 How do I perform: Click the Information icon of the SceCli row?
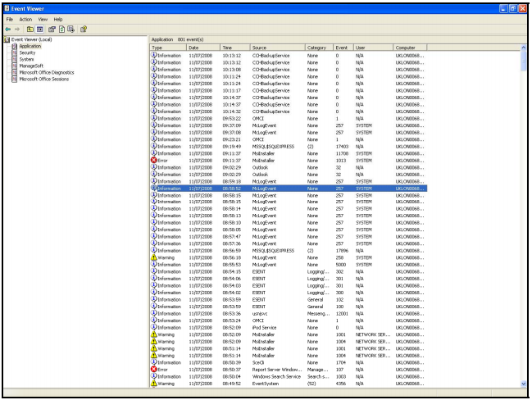(153, 362)
